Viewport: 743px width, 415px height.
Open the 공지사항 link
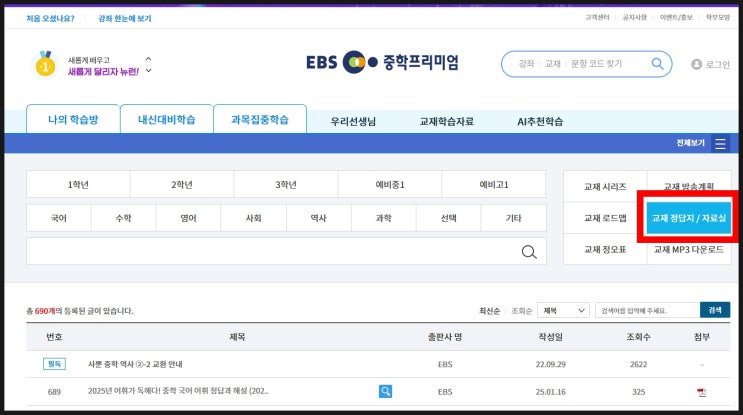634,18
